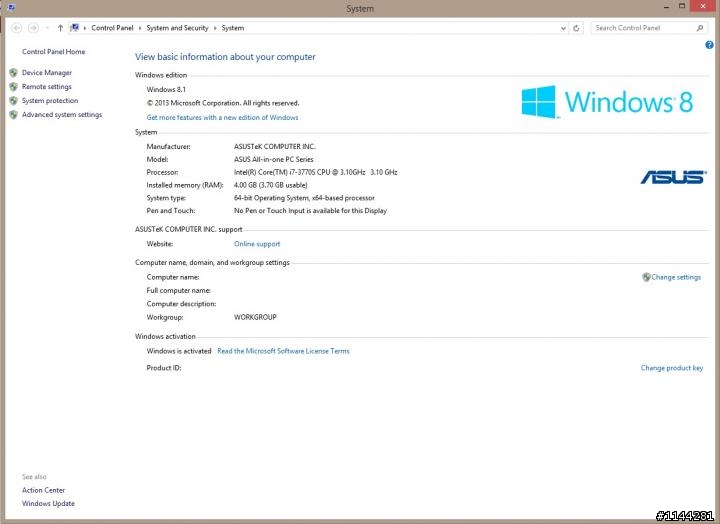Viewport: 720px width, 524px height.
Task: Select the 2013 Microsoft Corporation copyright text
Action: click(x=223, y=103)
